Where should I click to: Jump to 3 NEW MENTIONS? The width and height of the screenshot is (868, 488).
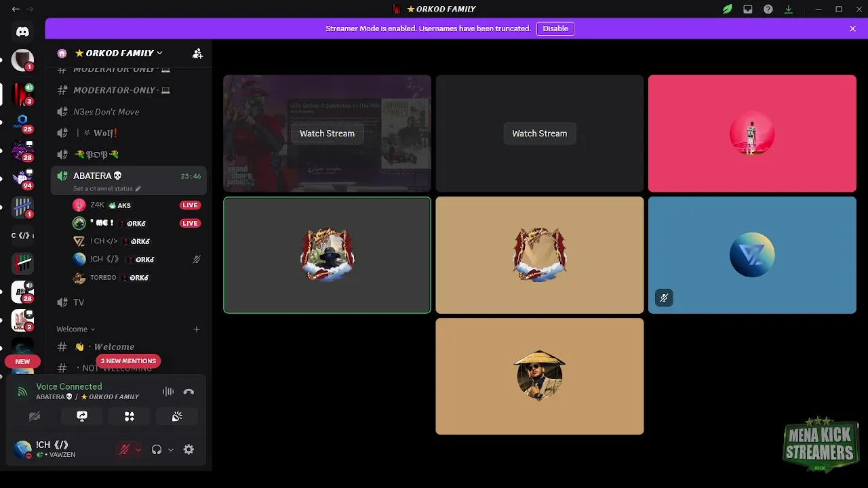point(128,361)
